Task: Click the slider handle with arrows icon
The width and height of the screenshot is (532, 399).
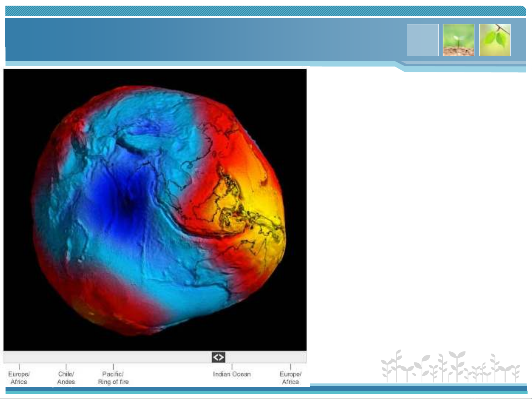Action: [218, 357]
